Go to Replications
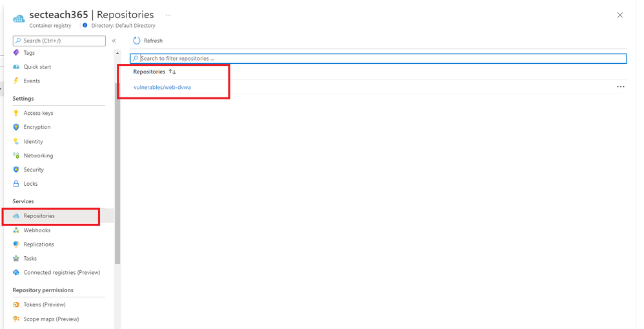Viewport: 644px width, 329px height. [x=39, y=244]
